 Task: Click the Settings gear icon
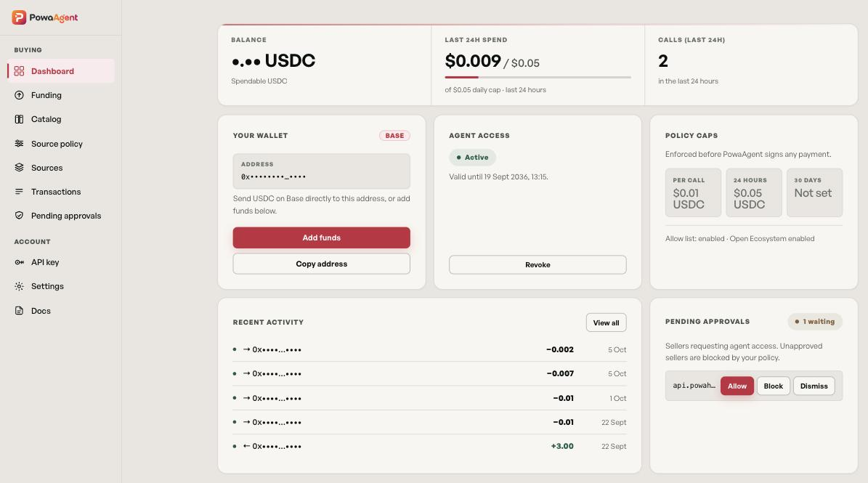click(x=19, y=286)
